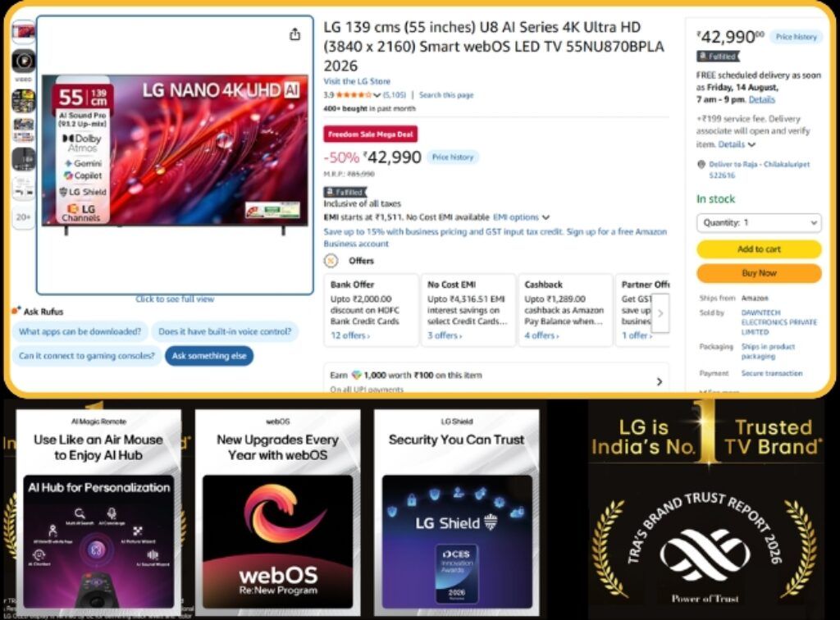The height and width of the screenshot is (620, 840).
Task: Click the delivery location pin icon
Action: [x=701, y=164]
